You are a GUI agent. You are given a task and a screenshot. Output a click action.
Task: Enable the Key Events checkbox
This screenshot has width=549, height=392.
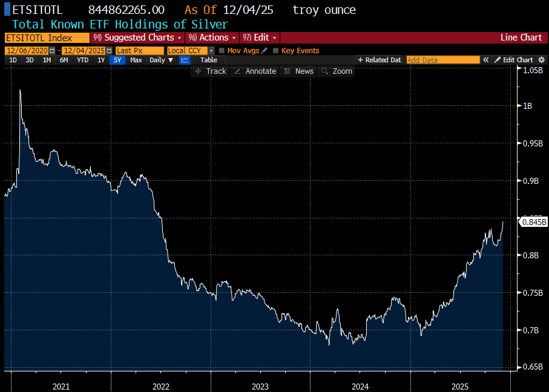(x=276, y=51)
